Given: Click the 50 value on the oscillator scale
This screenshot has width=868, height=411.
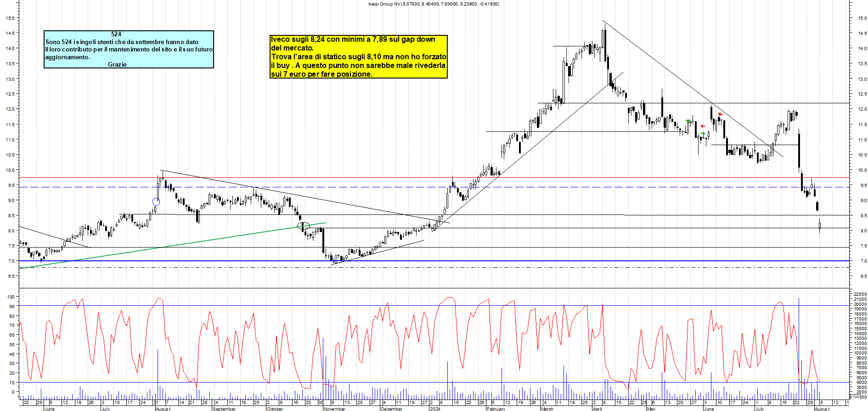Looking at the screenshot, I should click(x=12, y=344).
